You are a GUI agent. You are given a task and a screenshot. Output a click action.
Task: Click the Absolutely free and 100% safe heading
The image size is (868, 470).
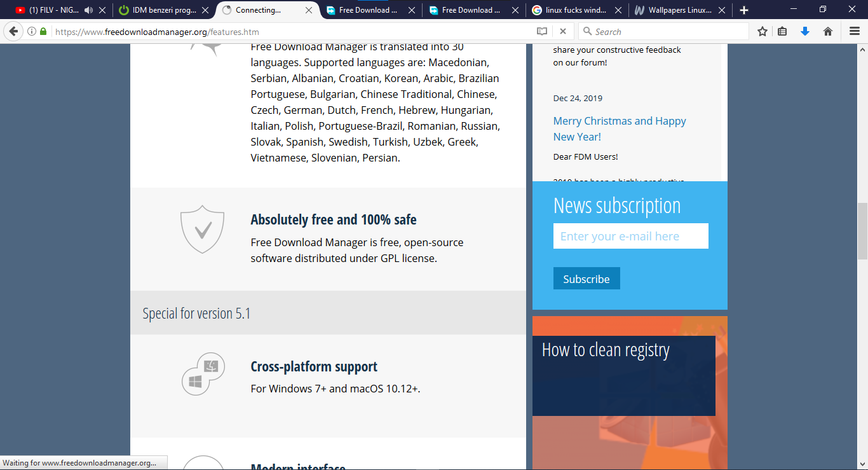tap(334, 220)
